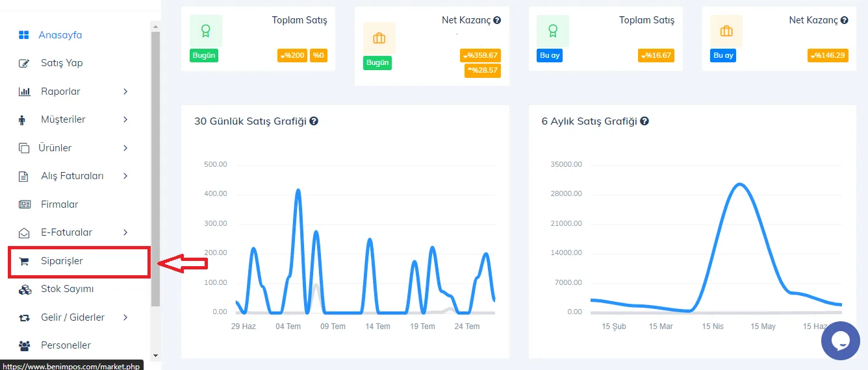Click the E-Faturalar envelope icon
Image resolution: width=868 pixels, height=370 pixels.
(24, 232)
